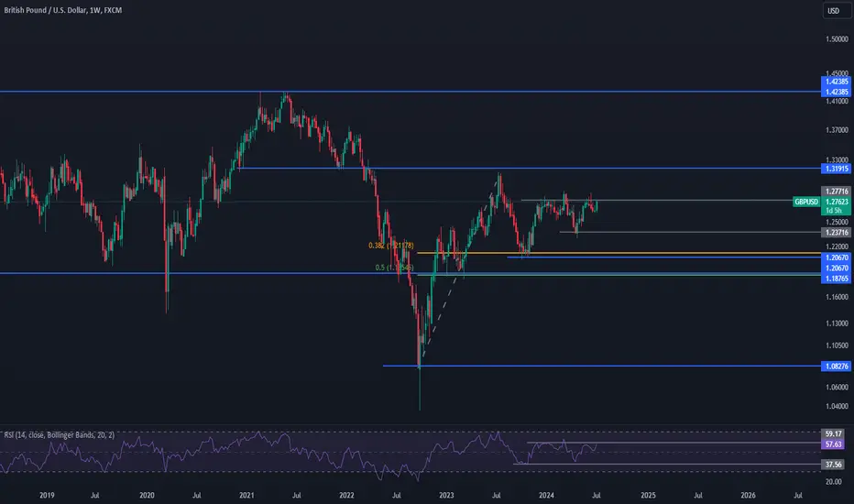Click the 20.00 RSI axis tick

click(833, 482)
